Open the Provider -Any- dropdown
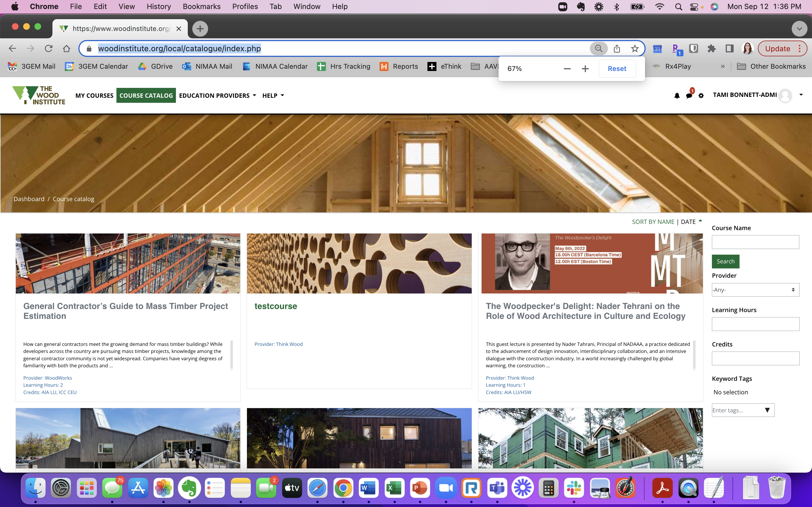Image resolution: width=812 pixels, height=507 pixels. [x=755, y=290]
